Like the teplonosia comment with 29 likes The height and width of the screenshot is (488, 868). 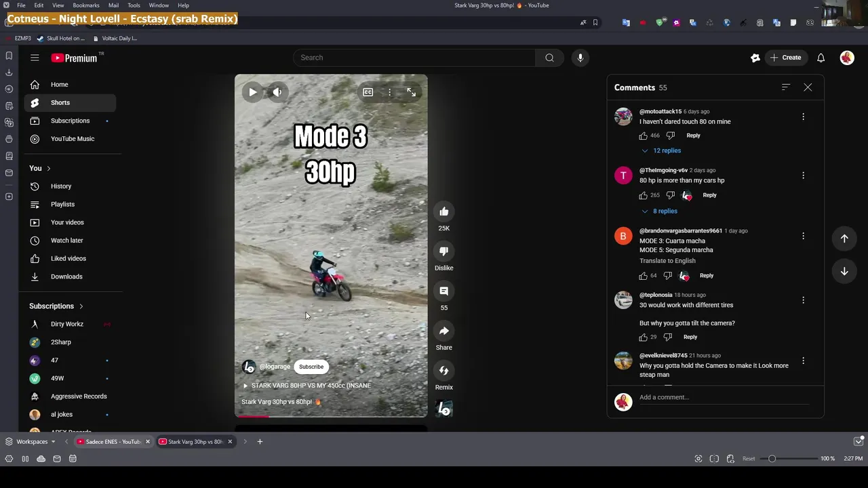[643, 337]
